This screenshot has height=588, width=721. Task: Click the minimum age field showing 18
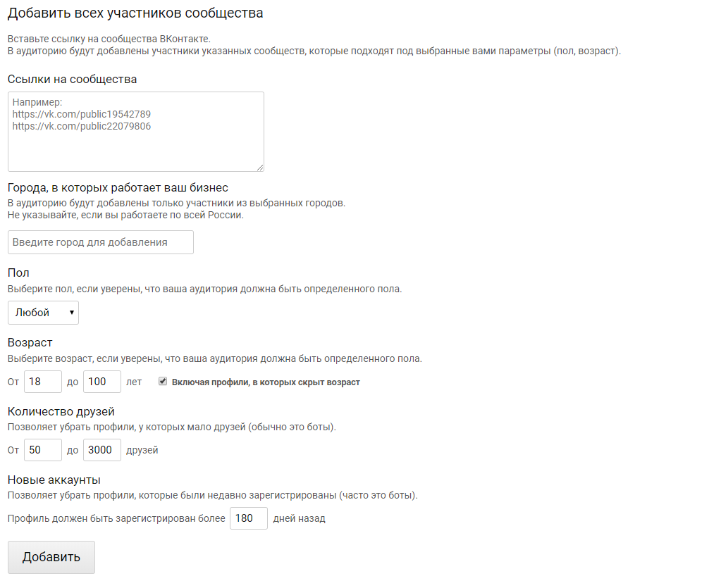tap(43, 382)
